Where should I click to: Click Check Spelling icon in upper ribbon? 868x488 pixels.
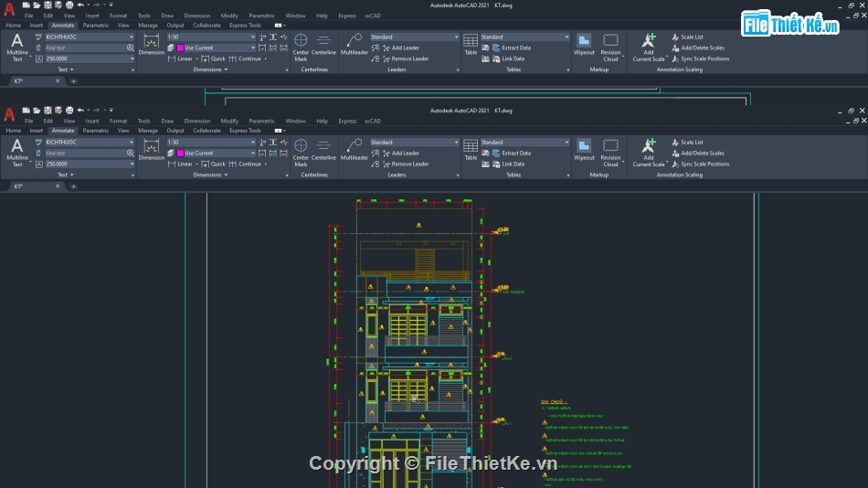[x=38, y=37]
